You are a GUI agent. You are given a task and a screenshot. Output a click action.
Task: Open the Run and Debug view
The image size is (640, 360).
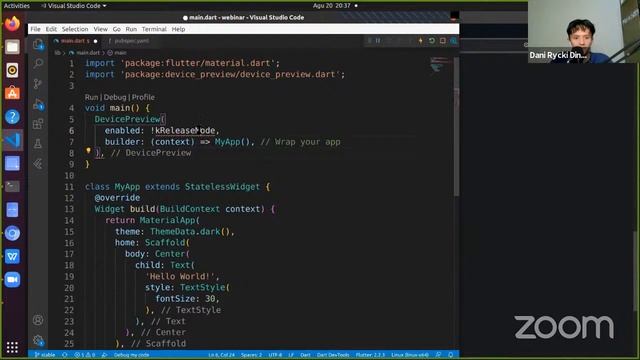click(x=38, y=104)
